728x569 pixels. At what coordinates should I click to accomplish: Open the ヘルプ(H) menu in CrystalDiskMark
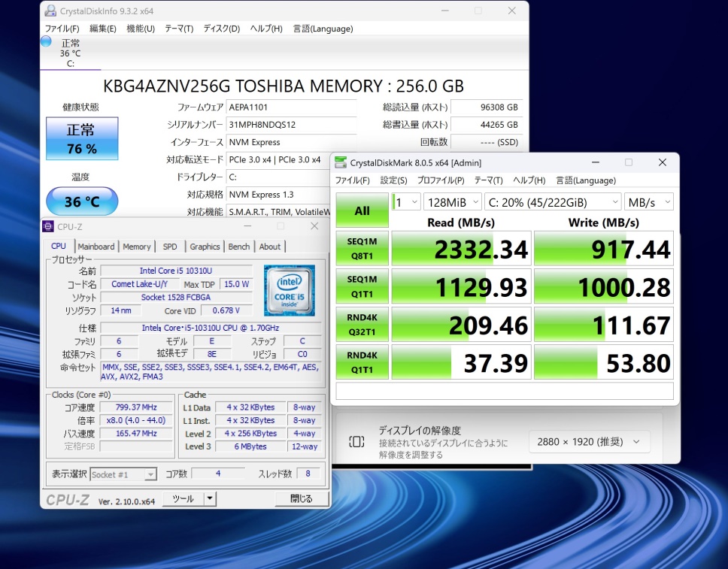click(529, 180)
